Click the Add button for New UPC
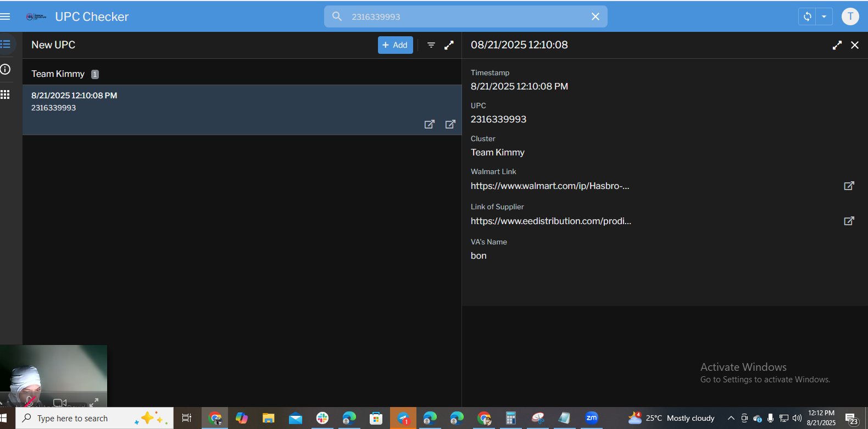The width and height of the screenshot is (868, 429). [x=395, y=45]
